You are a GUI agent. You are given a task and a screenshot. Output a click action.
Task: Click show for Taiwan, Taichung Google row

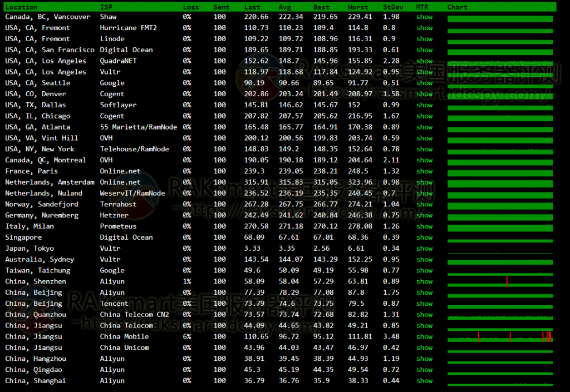coord(424,270)
